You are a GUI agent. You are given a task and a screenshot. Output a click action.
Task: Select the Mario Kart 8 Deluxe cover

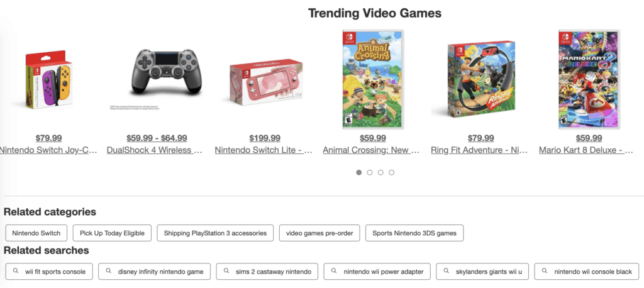coord(589,80)
